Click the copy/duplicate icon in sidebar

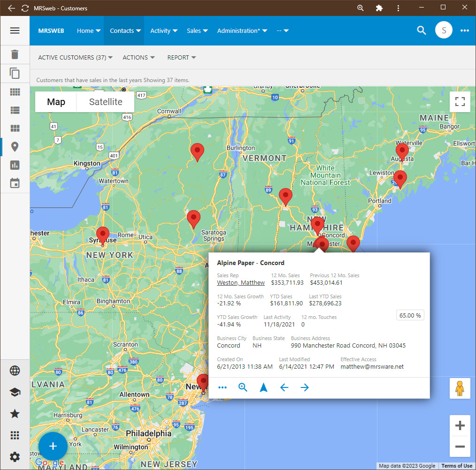[x=15, y=73]
